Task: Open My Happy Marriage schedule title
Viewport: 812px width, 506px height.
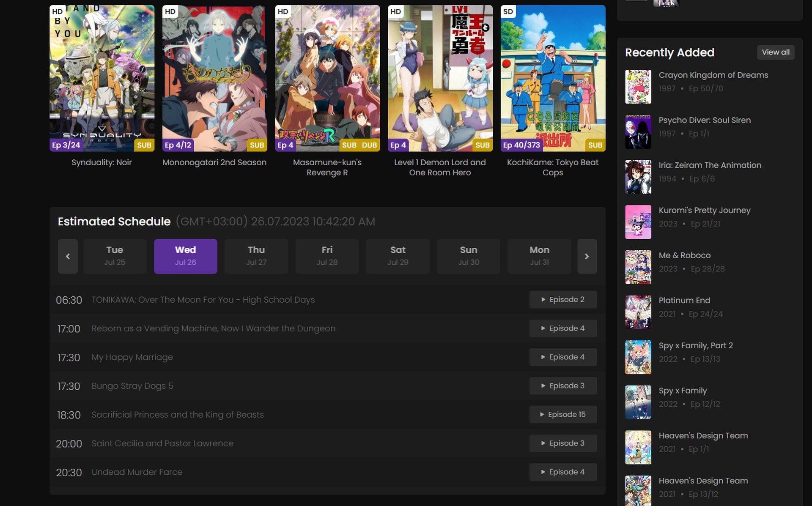Action: [132, 357]
